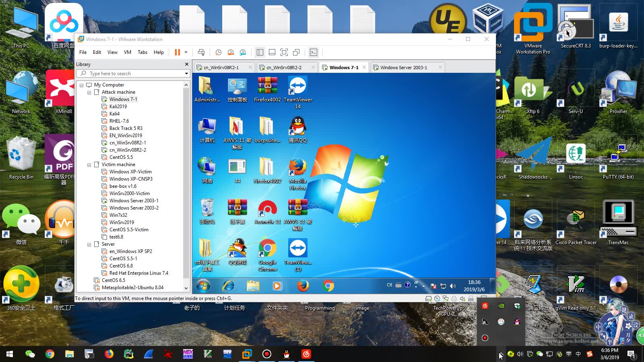Select Kali2019 in the library
This screenshot has height=362, width=644.
(118, 107)
